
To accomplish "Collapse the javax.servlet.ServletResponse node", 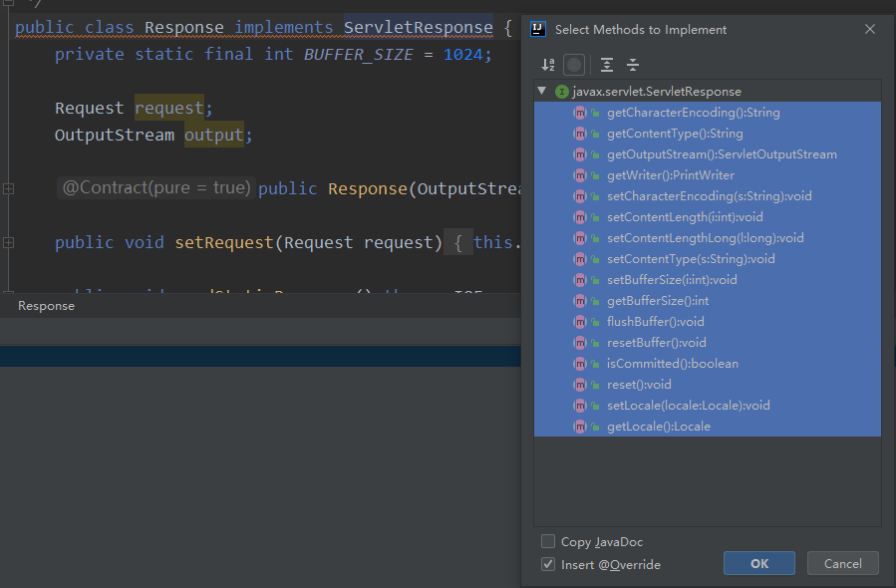I will [x=542, y=91].
